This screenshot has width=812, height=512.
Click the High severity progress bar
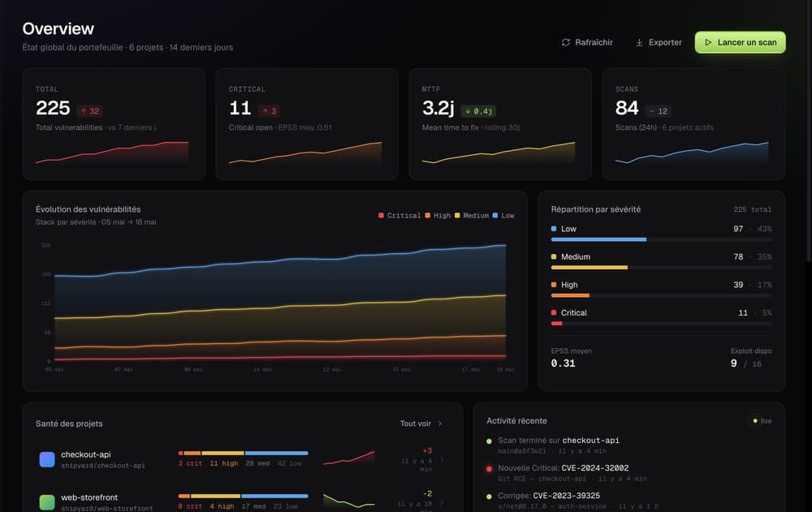click(x=661, y=295)
